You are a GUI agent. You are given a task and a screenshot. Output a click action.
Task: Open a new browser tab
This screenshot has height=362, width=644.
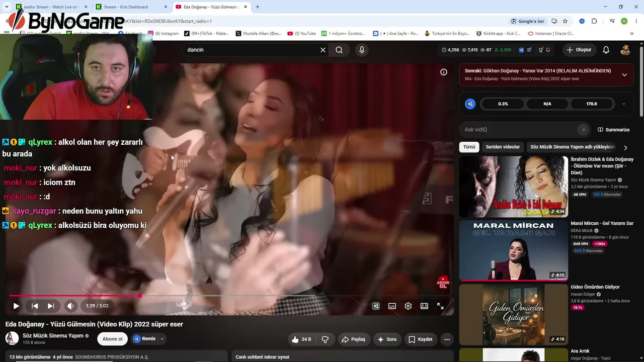click(258, 7)
